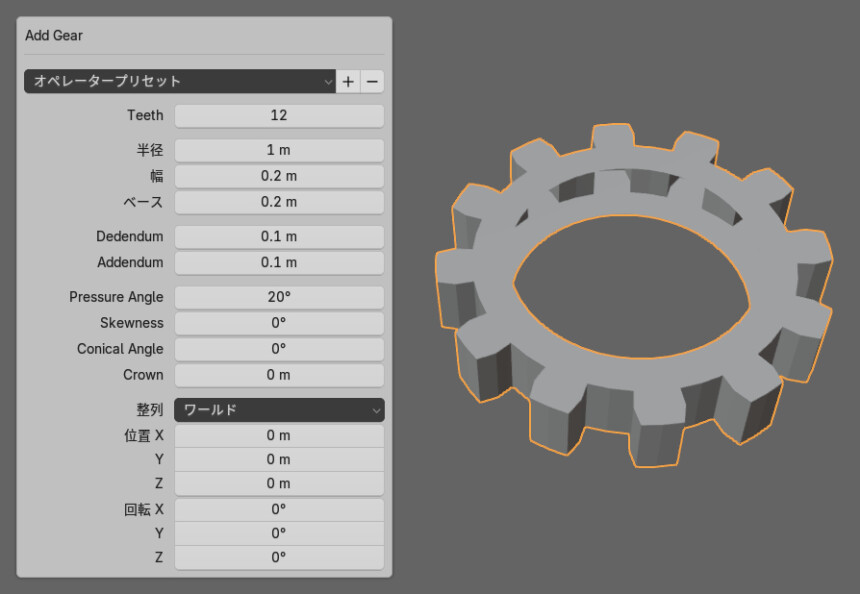The width and height of the screenshot is (860, 594).
Task: Click the Conical Angle value field
Action: pos(279,349)
